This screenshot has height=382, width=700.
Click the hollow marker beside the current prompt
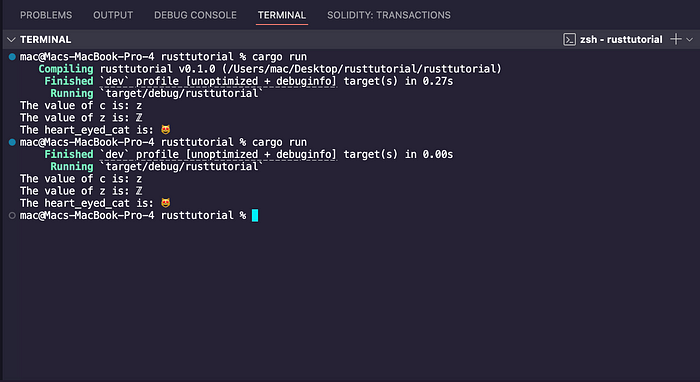click(x=12, y=216)
